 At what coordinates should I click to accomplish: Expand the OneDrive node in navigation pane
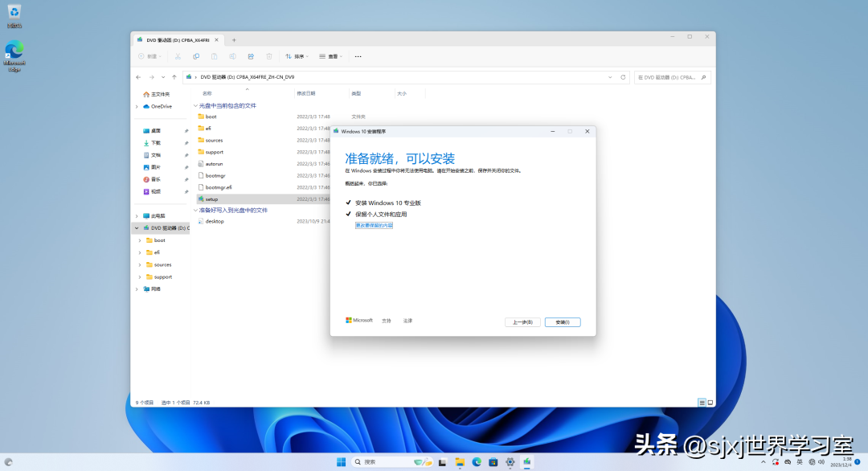[x=137, y=106]
